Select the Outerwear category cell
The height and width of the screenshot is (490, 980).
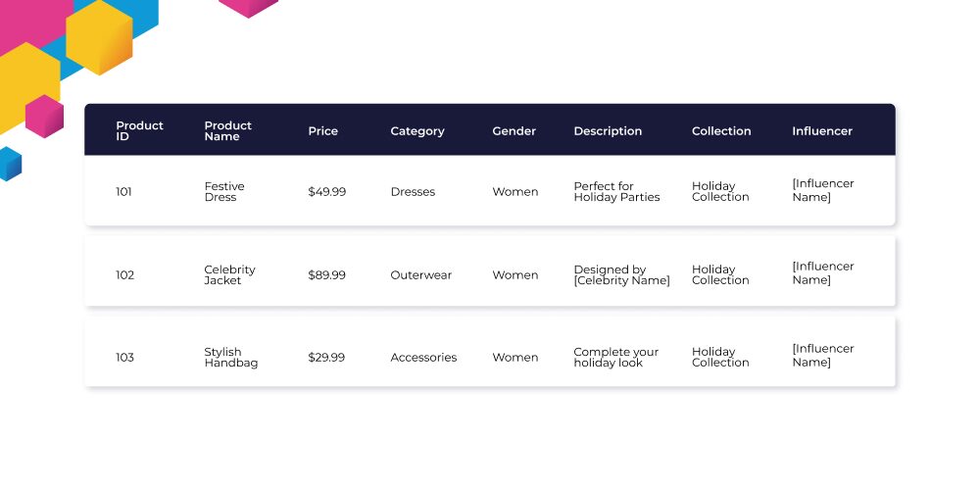[420, 275]
